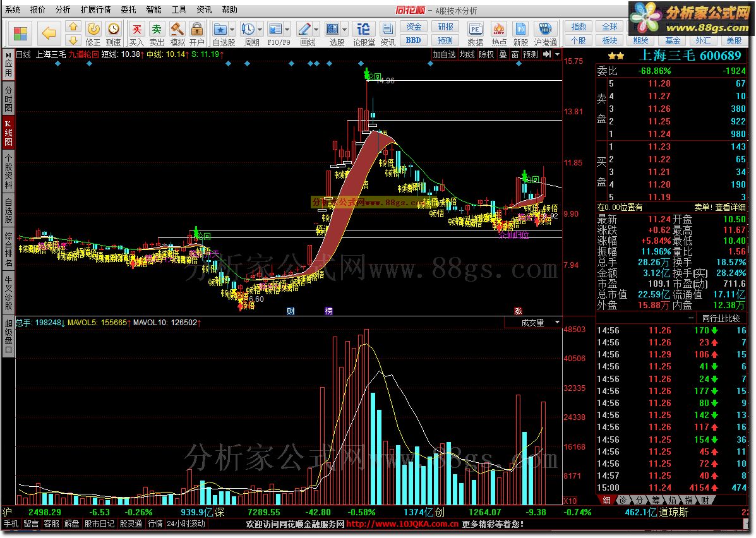
Task: Open the 系统 menu
Action: pos(13,9)
